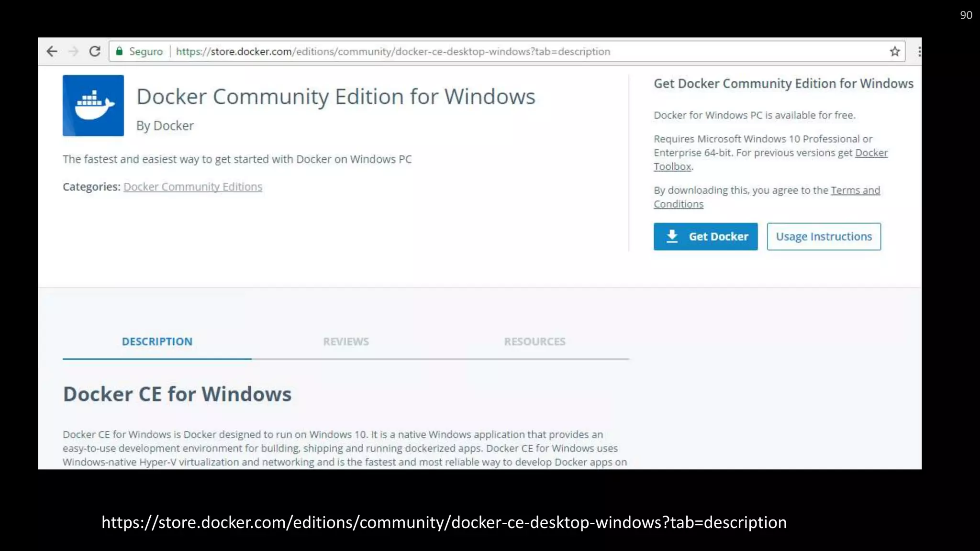Click the 'Get Docker Community Edition for Windows' heading
Viewport: 980px width, 551px height.
click(x=784, y=83)
